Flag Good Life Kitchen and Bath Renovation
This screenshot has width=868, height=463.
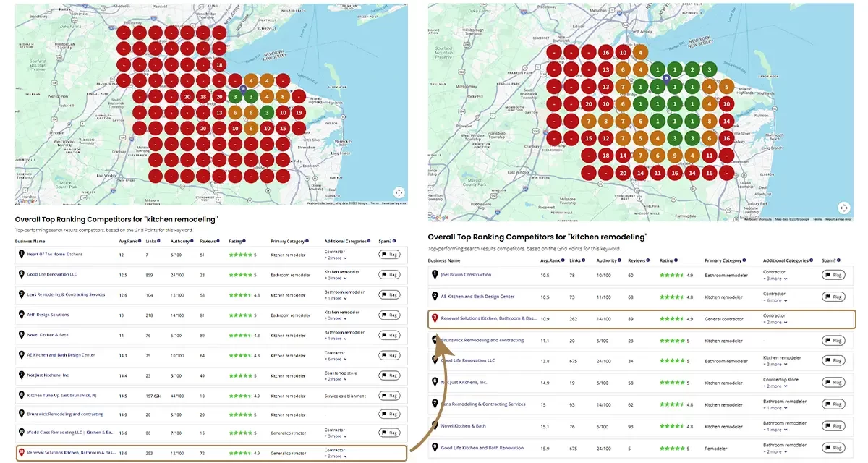833,448
